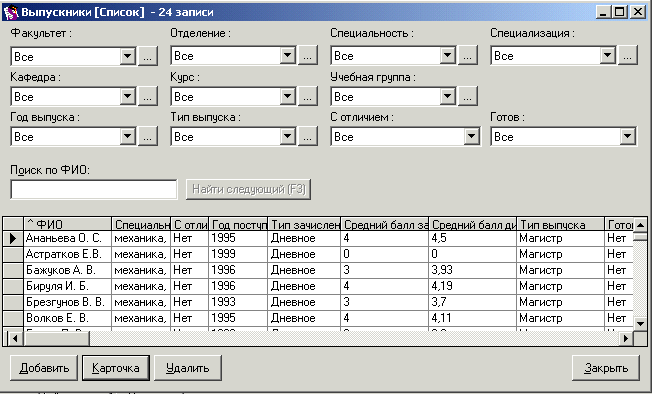Focus the Поиск по ФИО text field

(x=94, y=190)
